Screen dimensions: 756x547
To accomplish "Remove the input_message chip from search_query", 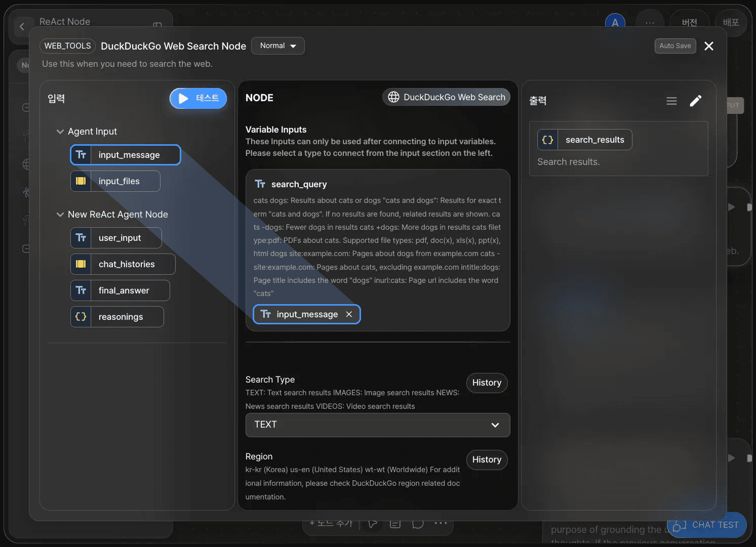I will [349, 314].
